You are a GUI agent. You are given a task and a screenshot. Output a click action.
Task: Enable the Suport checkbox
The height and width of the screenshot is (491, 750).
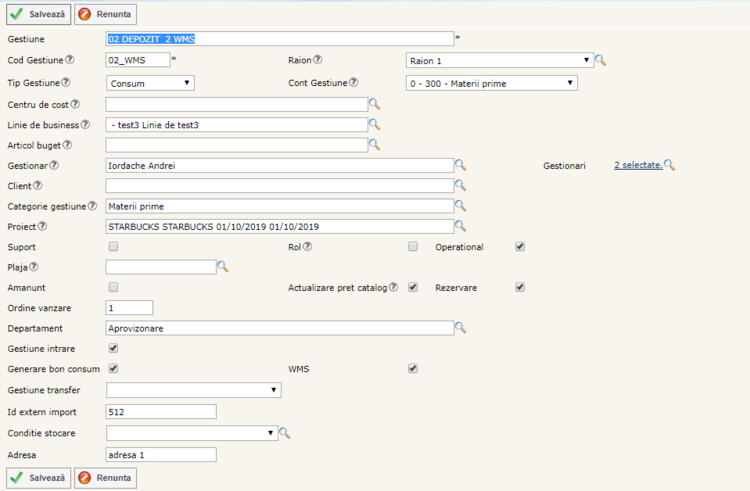(113, 246)
